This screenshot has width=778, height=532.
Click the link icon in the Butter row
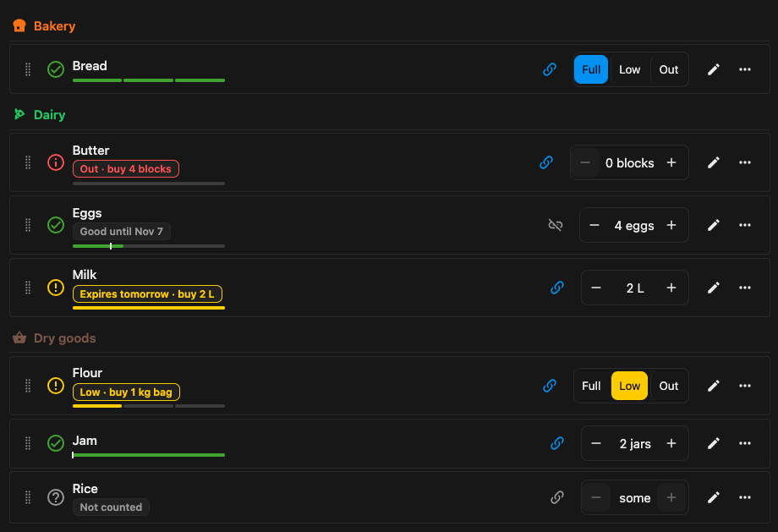click(x=546, y=162)
